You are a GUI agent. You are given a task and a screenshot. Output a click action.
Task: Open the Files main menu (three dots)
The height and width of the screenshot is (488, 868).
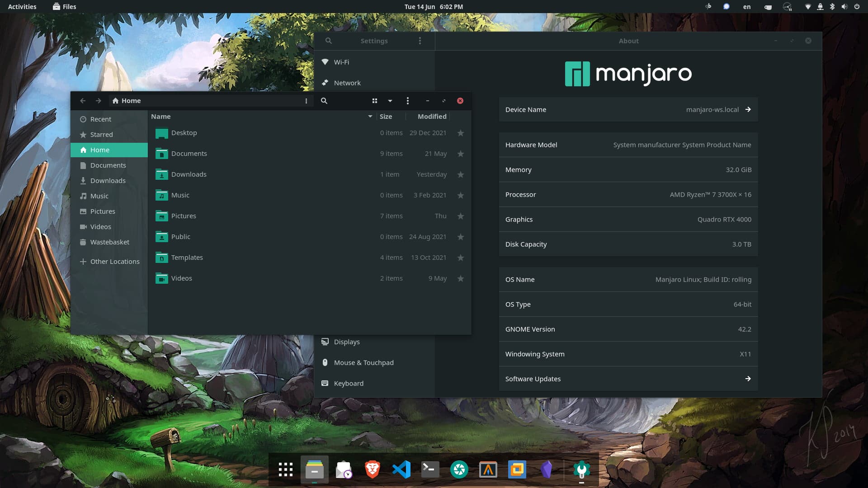pos(408,101)
